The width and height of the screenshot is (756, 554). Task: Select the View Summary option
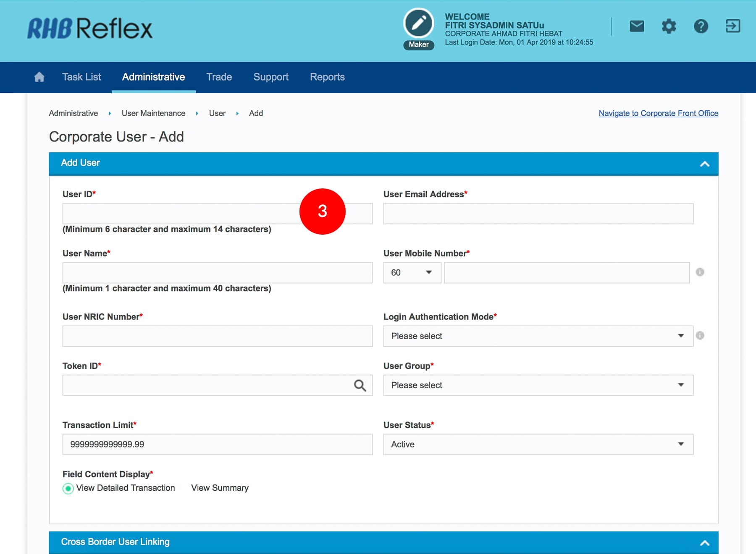coord(220,488)
